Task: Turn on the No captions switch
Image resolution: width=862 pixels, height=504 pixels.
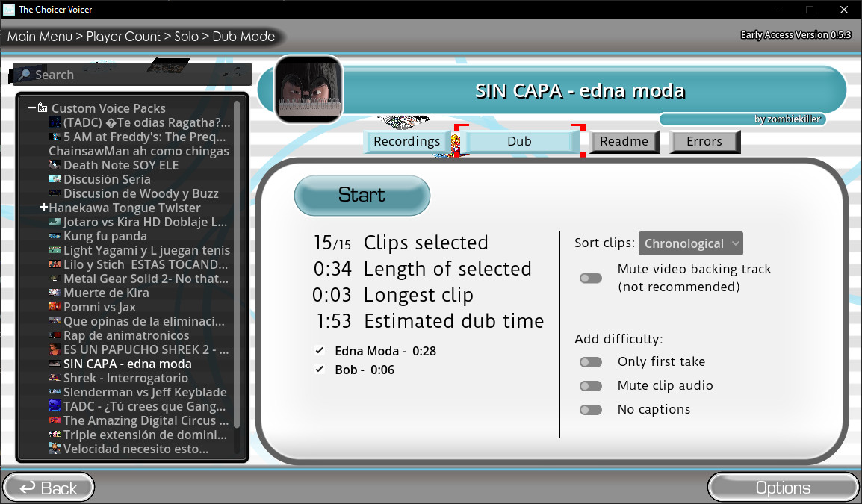Action: point(591,410)
